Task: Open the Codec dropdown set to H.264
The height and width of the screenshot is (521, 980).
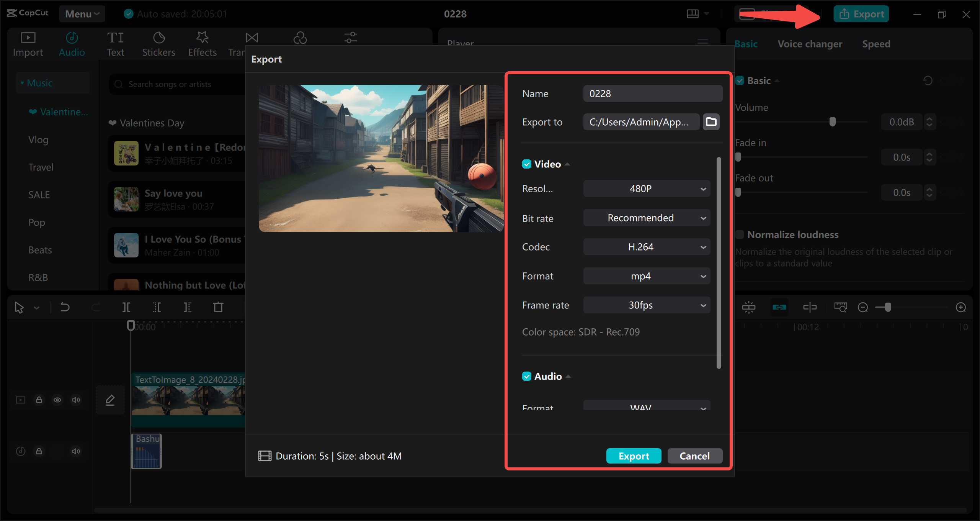Action: [x=647, y=247]
